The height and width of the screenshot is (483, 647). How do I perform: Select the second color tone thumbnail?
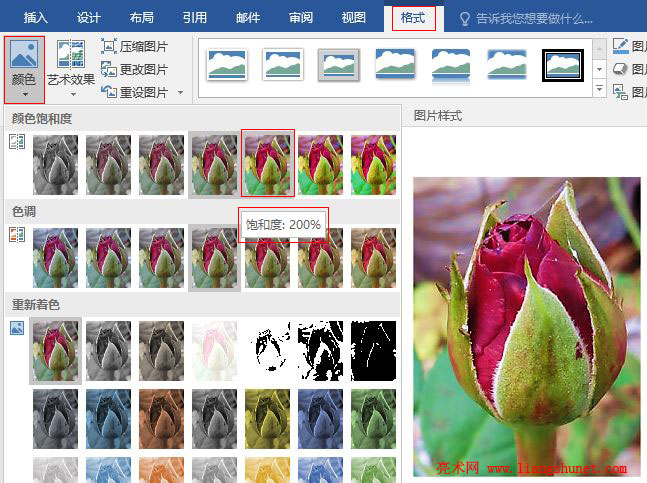click(x=109, y=258)
